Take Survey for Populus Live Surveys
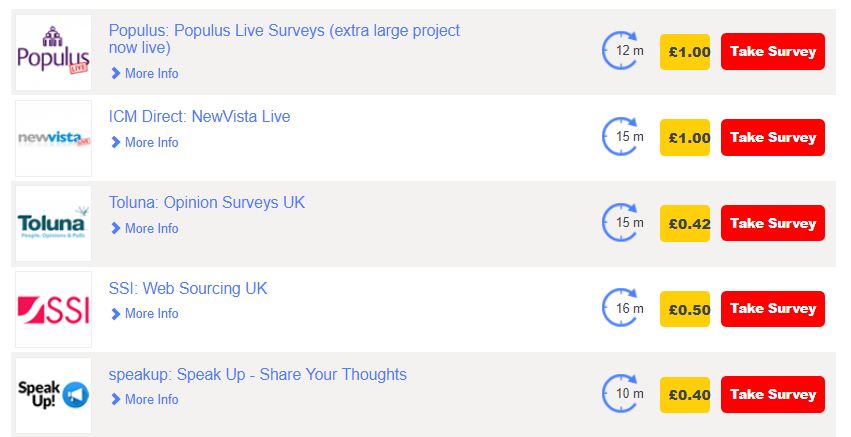This screenshot has width=851, height=437. click(x=773, y=52)
